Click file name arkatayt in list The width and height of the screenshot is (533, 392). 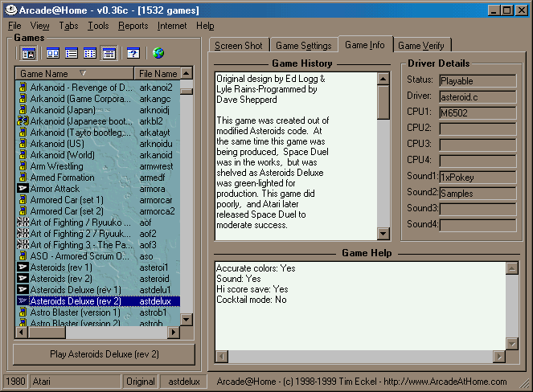tap(154, 132)
